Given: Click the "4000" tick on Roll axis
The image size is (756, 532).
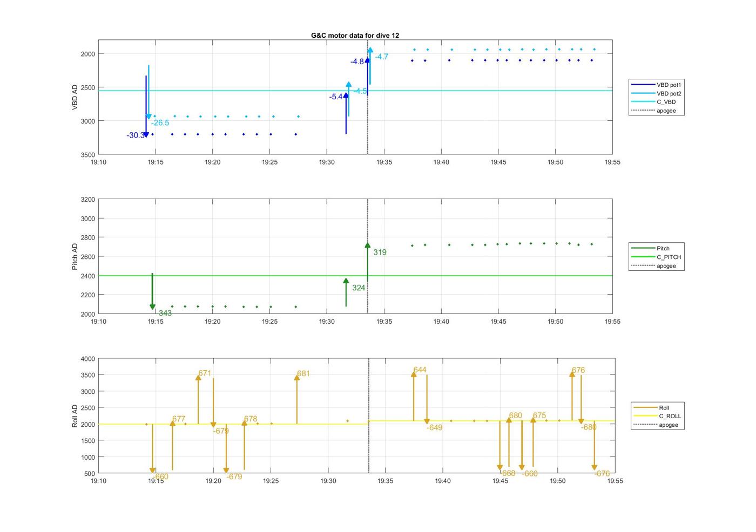Looking at the screenshot, I should [87, 359].
